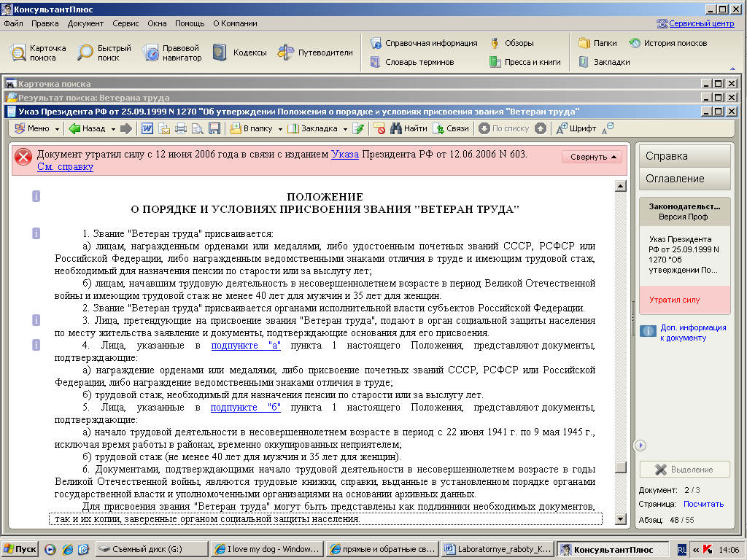Click info icon next to ПОЛОЖЕНИЕ heading

point(36,196)
